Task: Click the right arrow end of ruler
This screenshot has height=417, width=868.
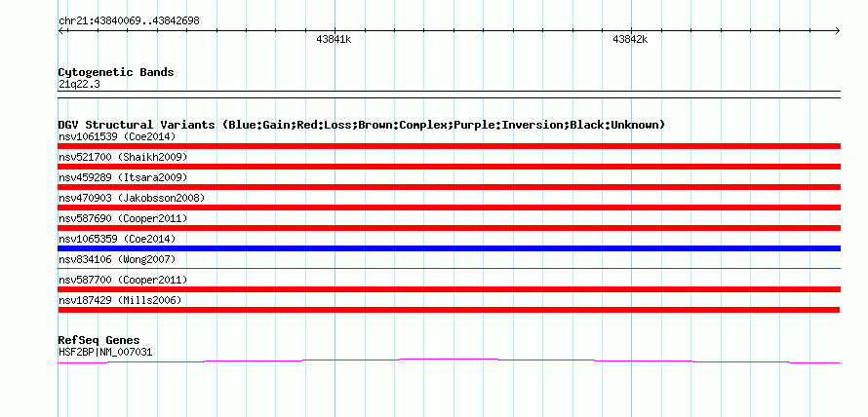Action: click(x=837, y=30)
